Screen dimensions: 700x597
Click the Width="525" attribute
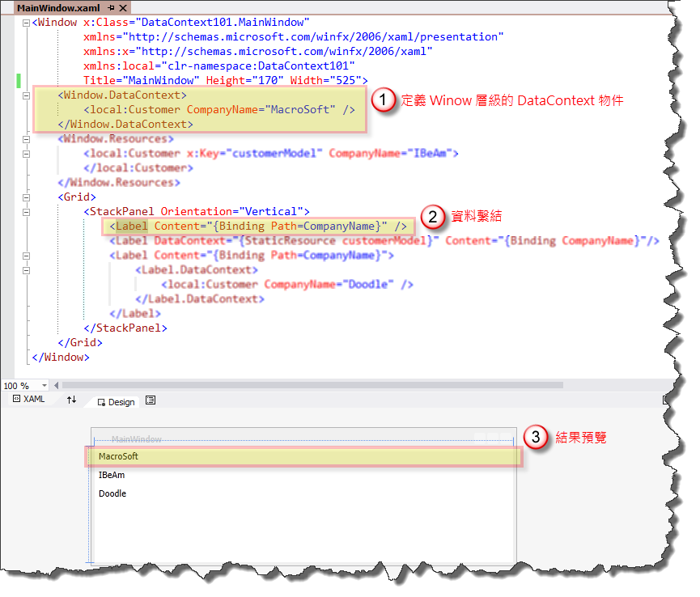tap(326, 80)
